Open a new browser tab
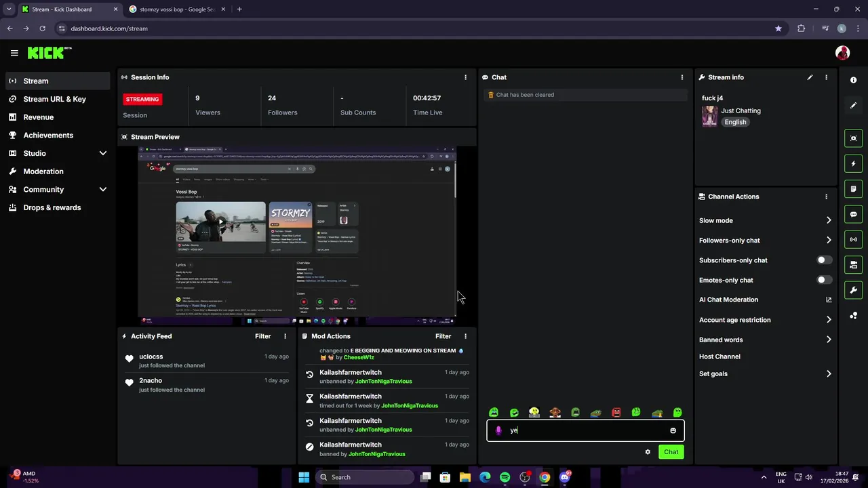This screenshot has height=488, width=868. (239, 9)
